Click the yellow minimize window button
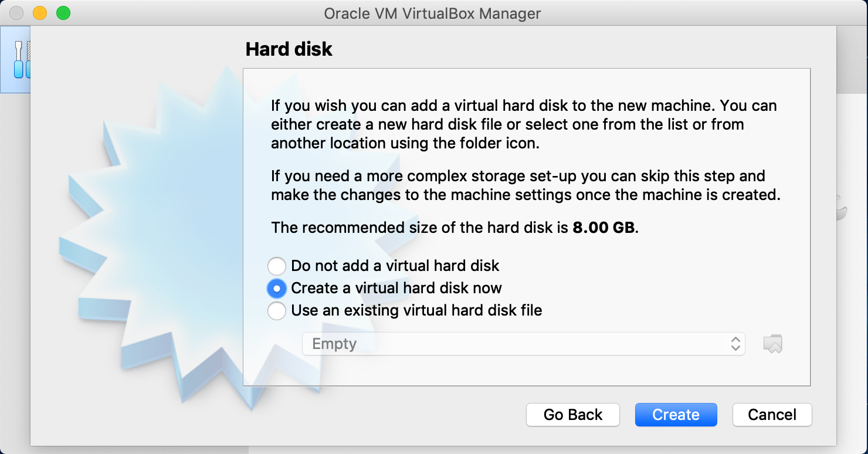This screenshot has width=868, height=454. 40,13
